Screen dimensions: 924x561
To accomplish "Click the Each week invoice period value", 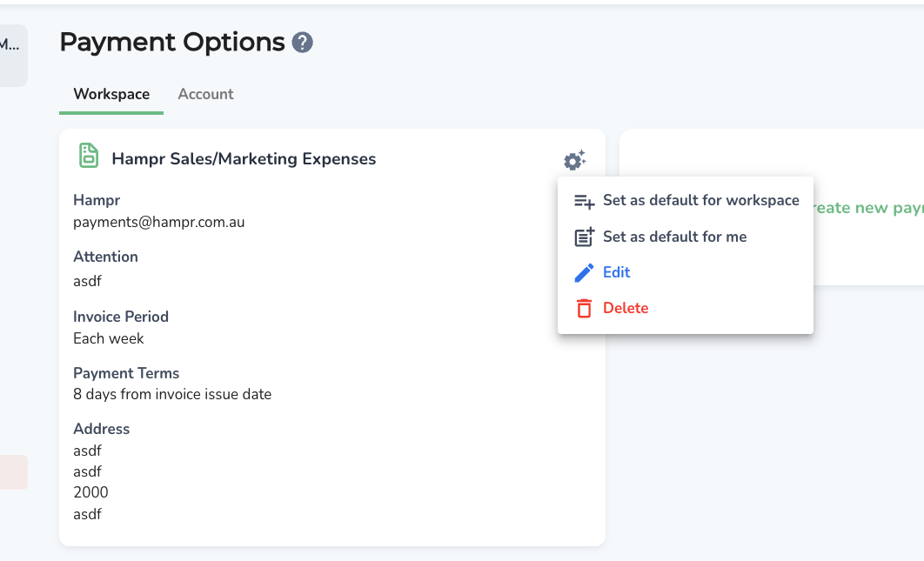I will pyautogui.click(x=109, y=339).
